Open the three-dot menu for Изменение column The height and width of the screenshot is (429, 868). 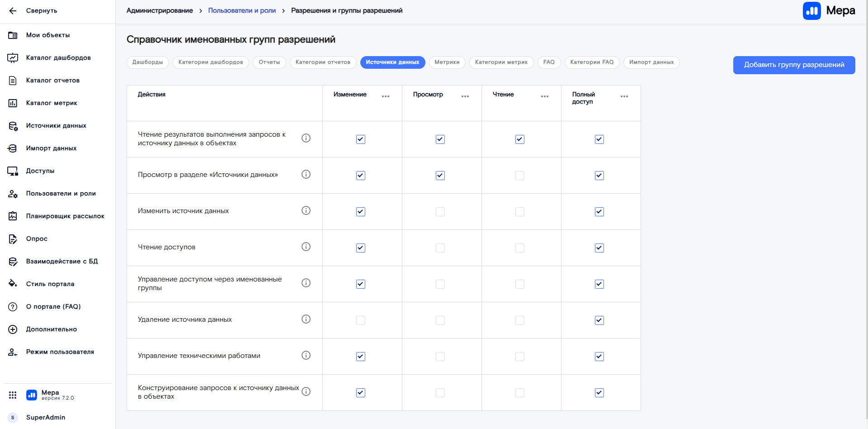(385, 96)
